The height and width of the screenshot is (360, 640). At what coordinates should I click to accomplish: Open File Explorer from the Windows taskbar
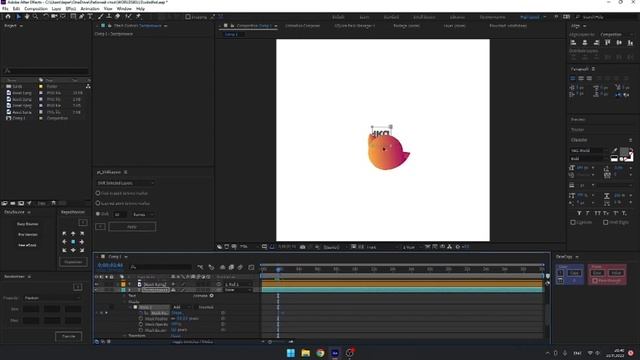click(306, 353)
